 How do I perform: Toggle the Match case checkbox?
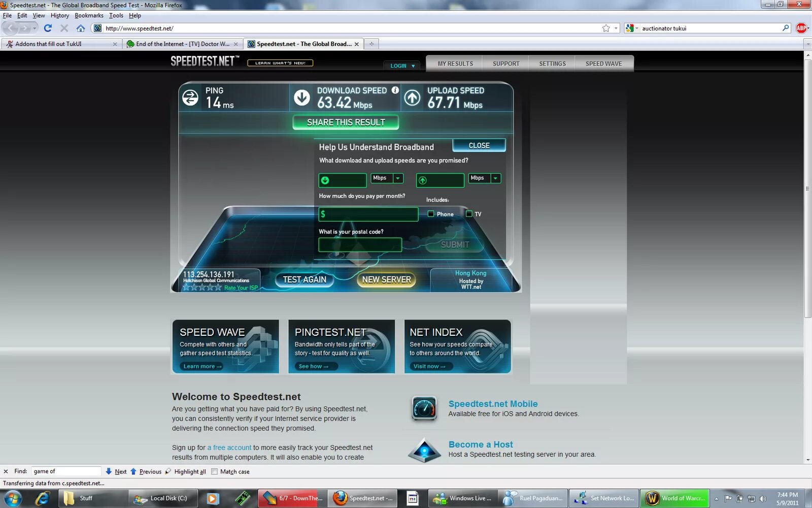[214, 471]
